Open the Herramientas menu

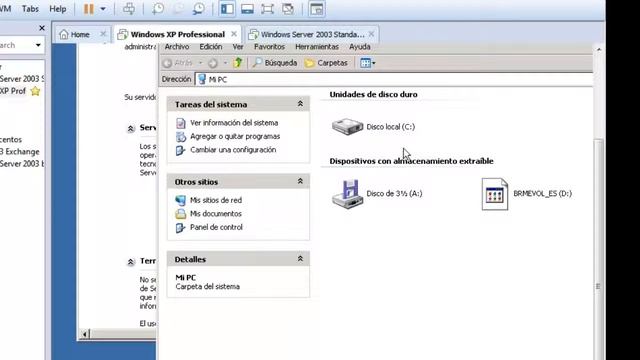[x=317, y=47]
